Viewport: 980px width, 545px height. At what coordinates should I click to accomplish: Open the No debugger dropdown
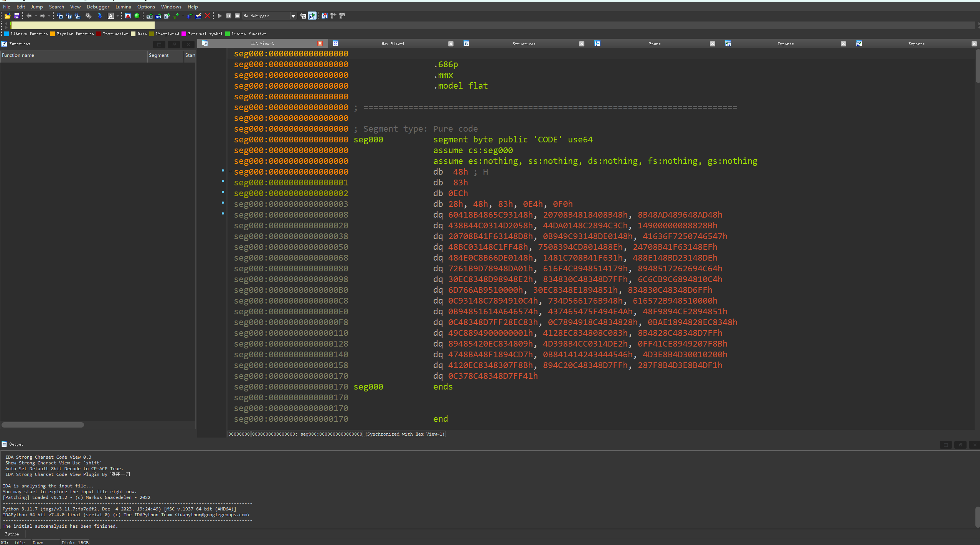[x=293, y=16]
